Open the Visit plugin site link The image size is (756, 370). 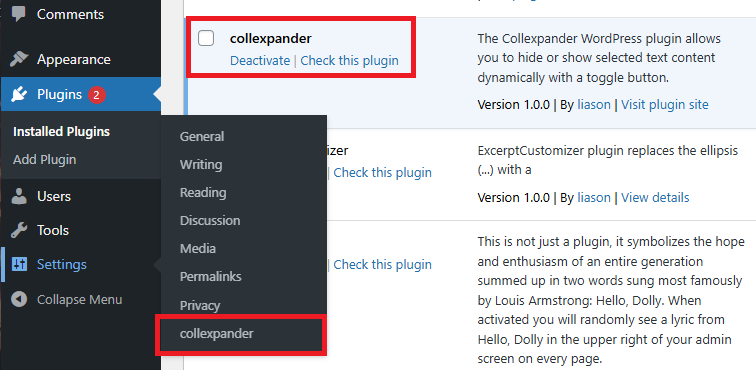(x=665, y=105)
